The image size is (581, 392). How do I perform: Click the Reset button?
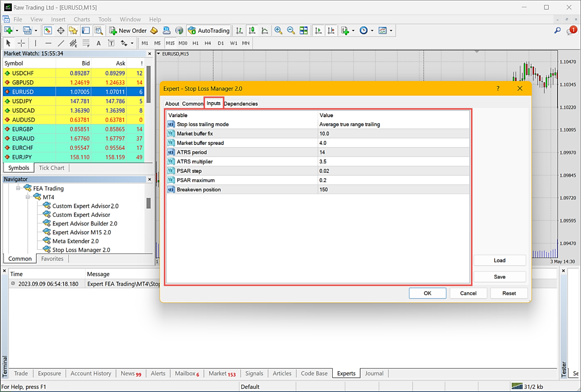pyautogui.click(x=509, y=293)
